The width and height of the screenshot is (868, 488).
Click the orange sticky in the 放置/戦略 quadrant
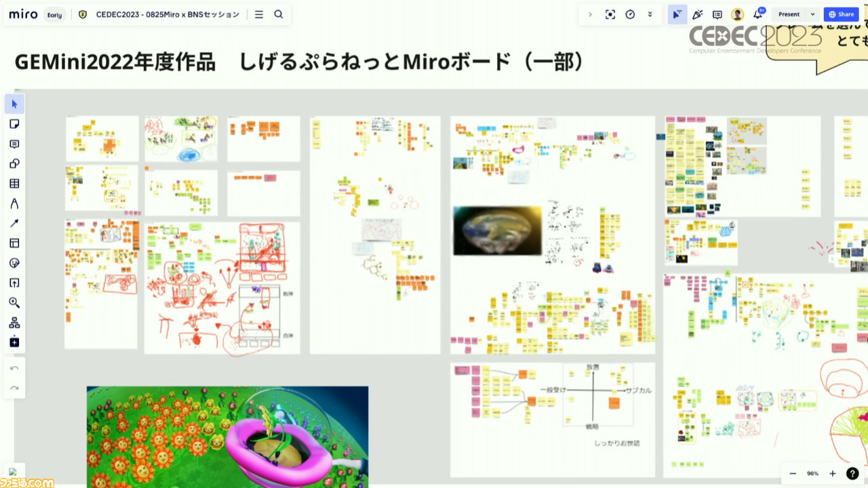(x=614, y=403)
